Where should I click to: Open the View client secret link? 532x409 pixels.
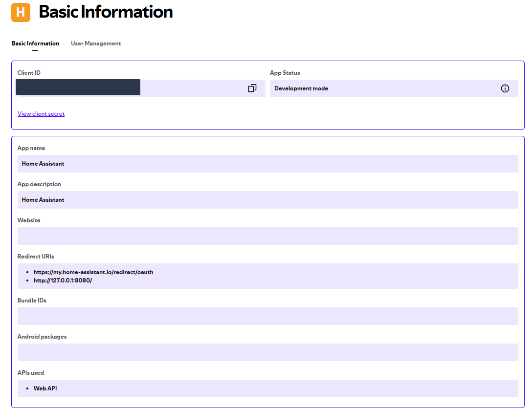click(41, 114)
